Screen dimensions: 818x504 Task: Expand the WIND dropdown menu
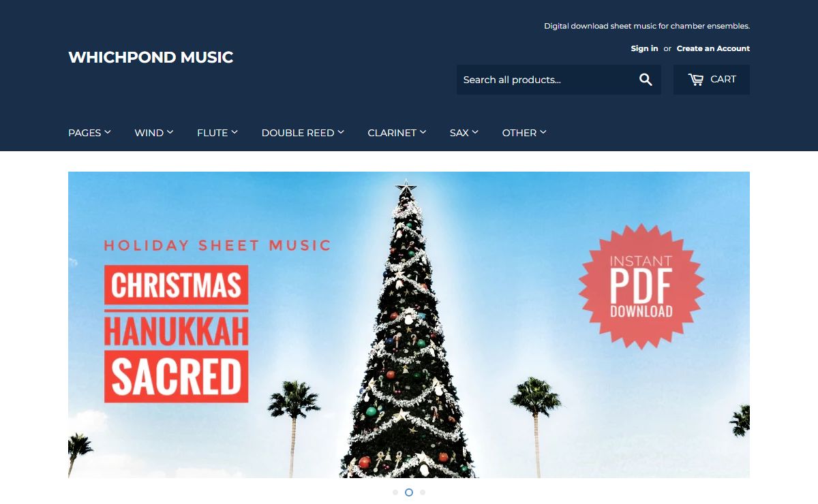[154, 133]
